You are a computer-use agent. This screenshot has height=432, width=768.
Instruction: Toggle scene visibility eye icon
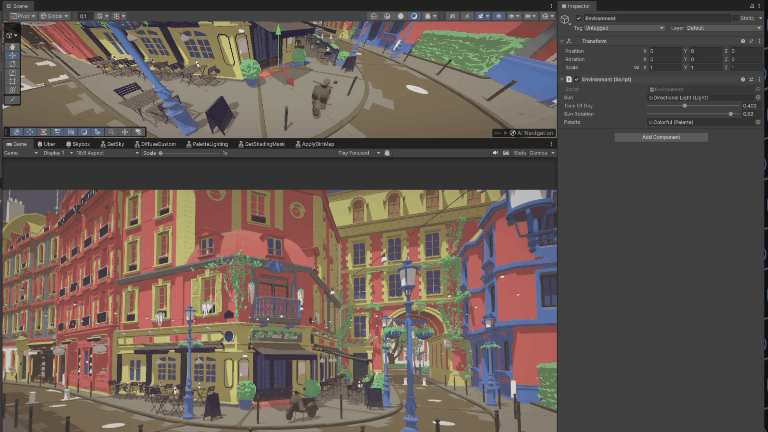pos(499,16)
